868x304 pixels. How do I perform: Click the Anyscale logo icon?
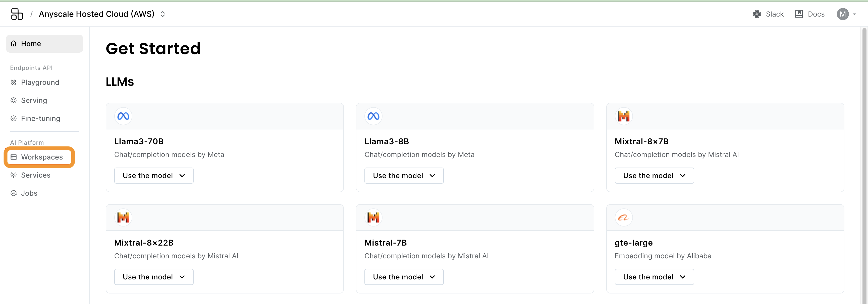pyautogui.click(x=17, y=14)
